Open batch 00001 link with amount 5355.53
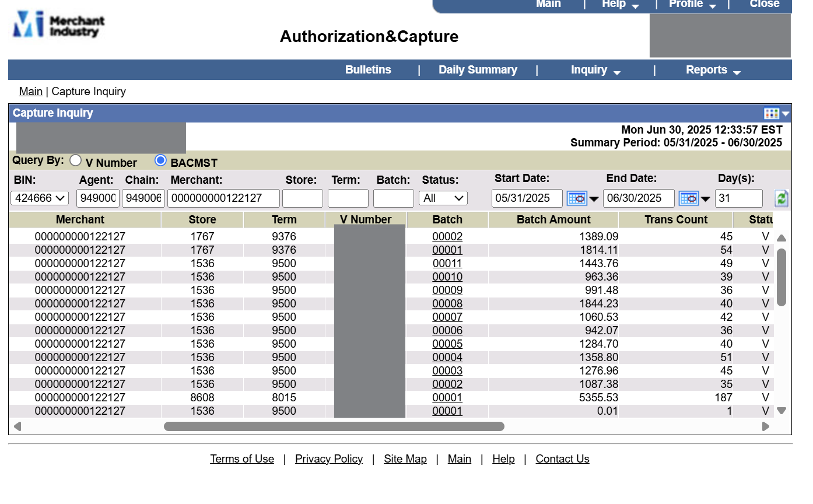The height and width of the screenshot is (504, 813). [447, 398]
